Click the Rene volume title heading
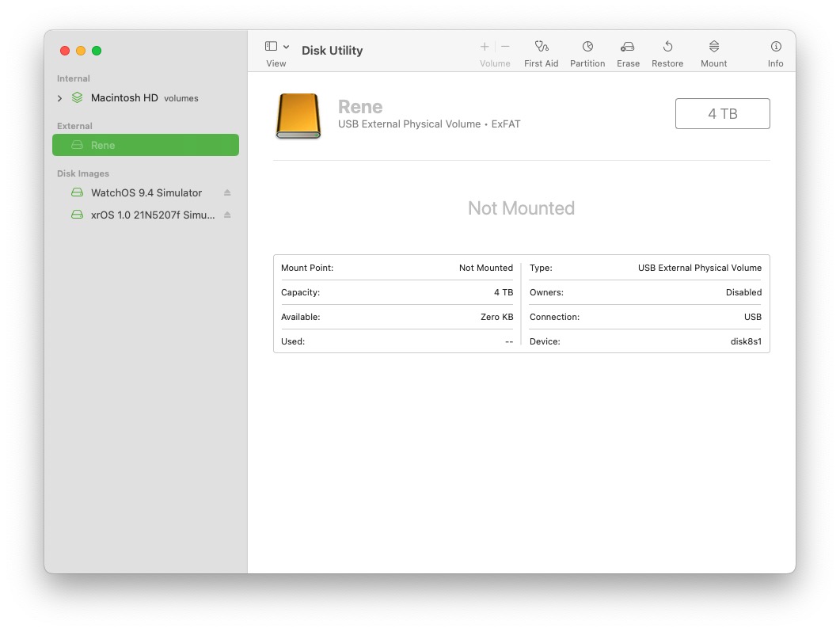Viewport: 840px width, 632px height. click(x=359, y=106)
